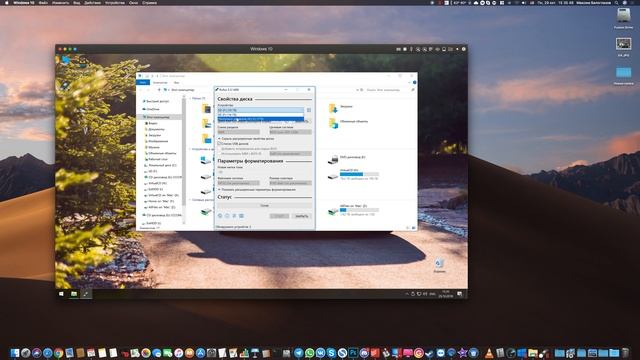Open Целевая система dropdown

click(x=290, y=132)
